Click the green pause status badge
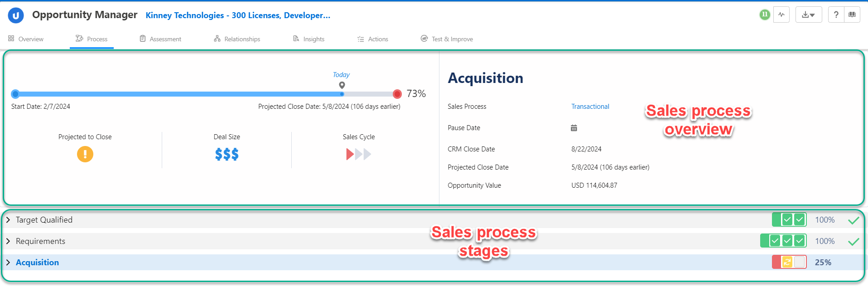 click(x=765, y=15)
